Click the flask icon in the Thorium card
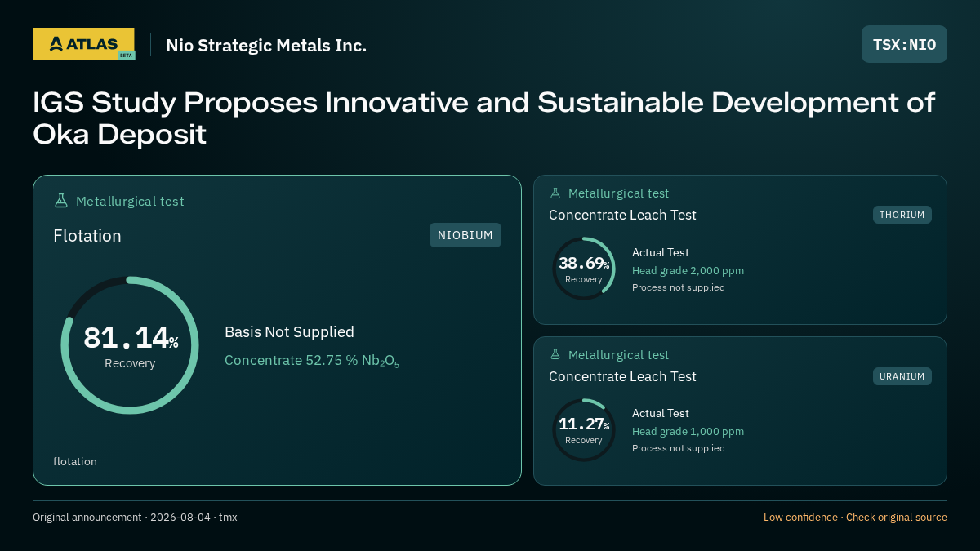The width and height of the screenshot is (980, 551). [555, 193]
